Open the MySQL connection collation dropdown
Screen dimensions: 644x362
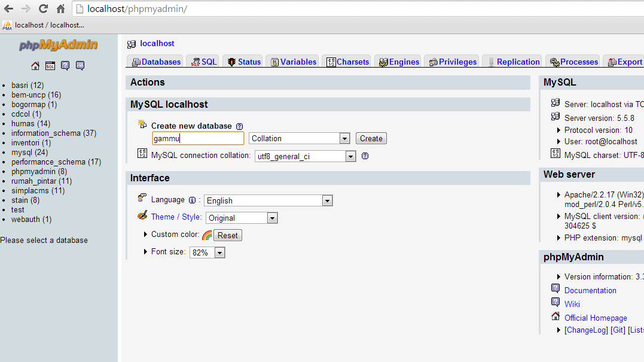tap(305, 156)
